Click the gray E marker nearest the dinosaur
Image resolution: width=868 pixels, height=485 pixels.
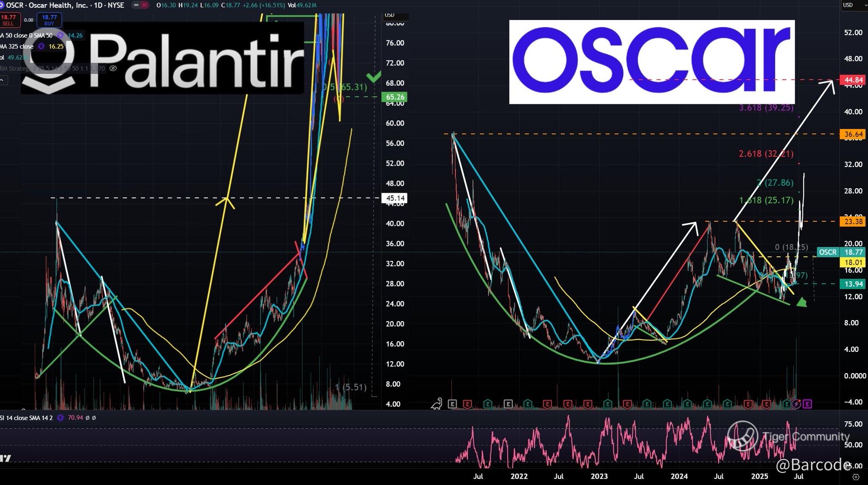452,404
